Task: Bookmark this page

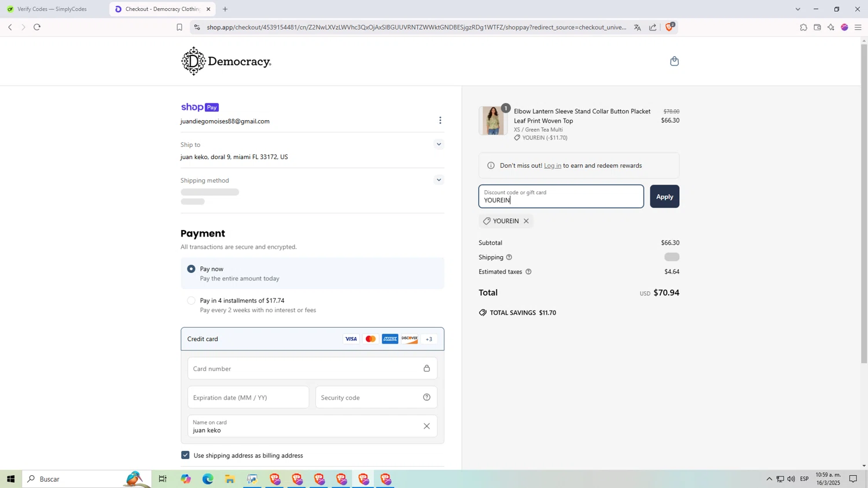Action: coord(179,27)
